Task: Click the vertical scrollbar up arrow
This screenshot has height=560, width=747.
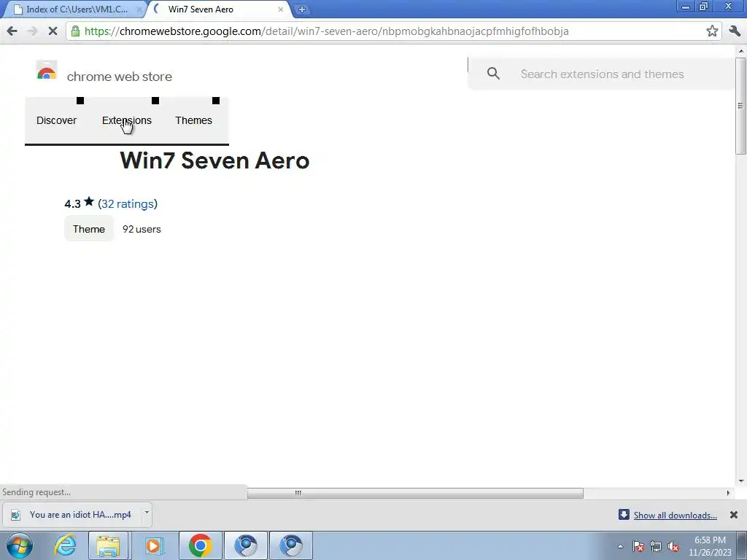Action: (741, 50)
